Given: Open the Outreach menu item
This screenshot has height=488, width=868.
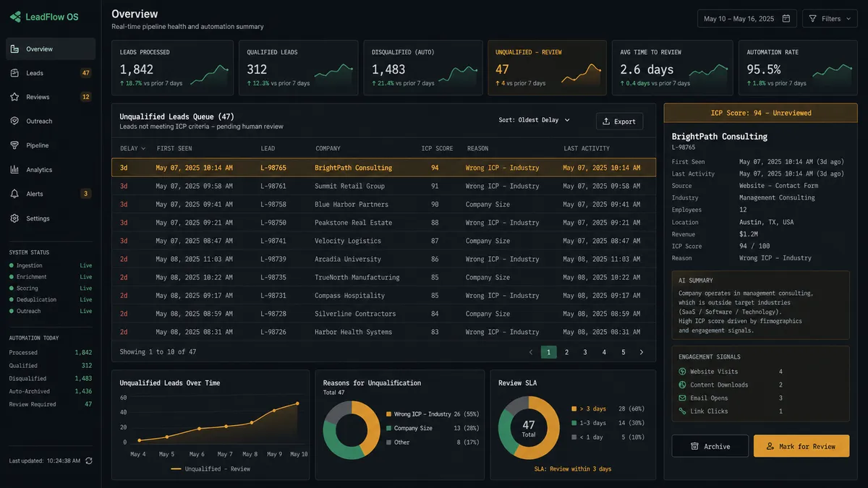Looking at the screenshot, I should point(51,121).
